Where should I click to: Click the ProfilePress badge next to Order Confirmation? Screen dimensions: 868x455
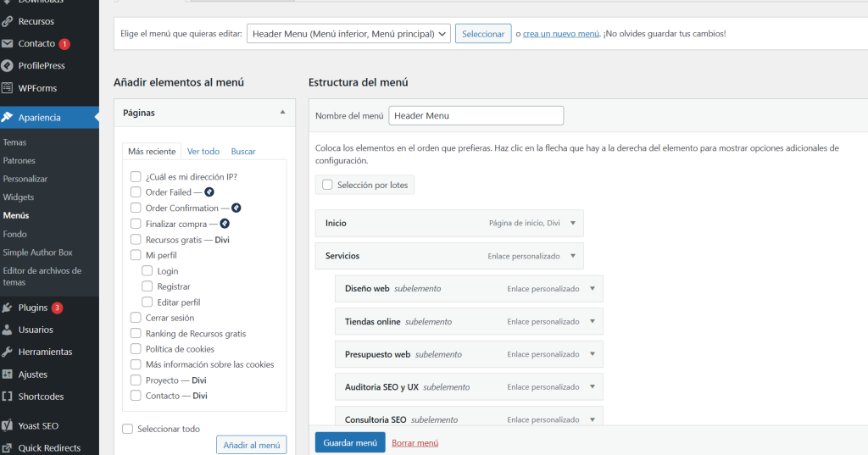236,208
